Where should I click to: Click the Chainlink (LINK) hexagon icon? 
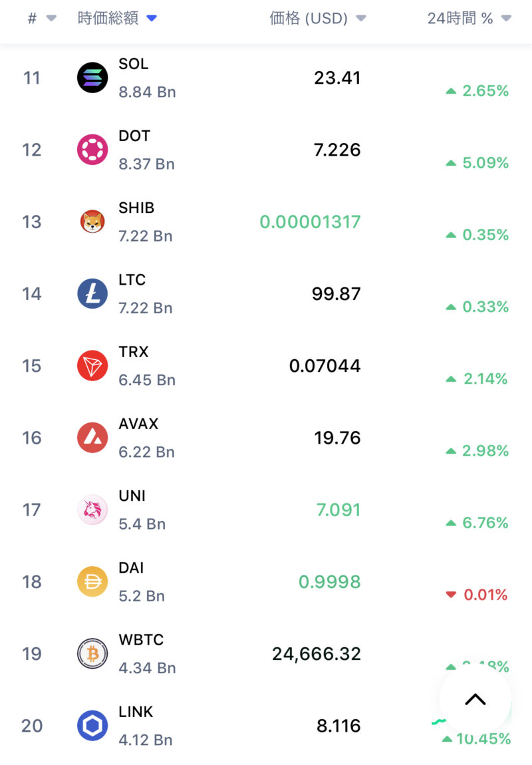[x=92, y=726]
